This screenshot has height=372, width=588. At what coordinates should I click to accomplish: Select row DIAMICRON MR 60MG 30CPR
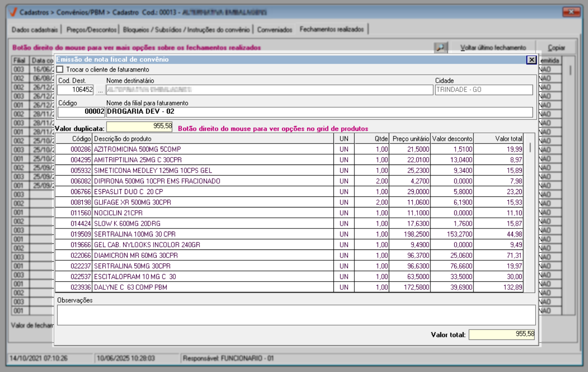(290, 255)
